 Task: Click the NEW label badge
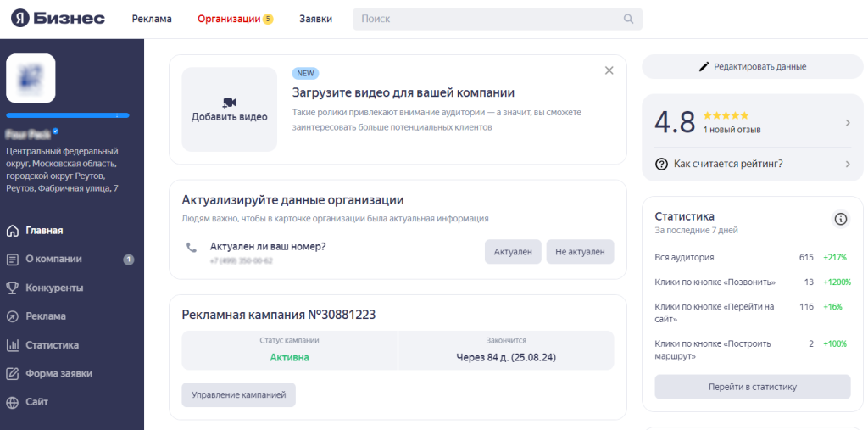click(305, 73)
